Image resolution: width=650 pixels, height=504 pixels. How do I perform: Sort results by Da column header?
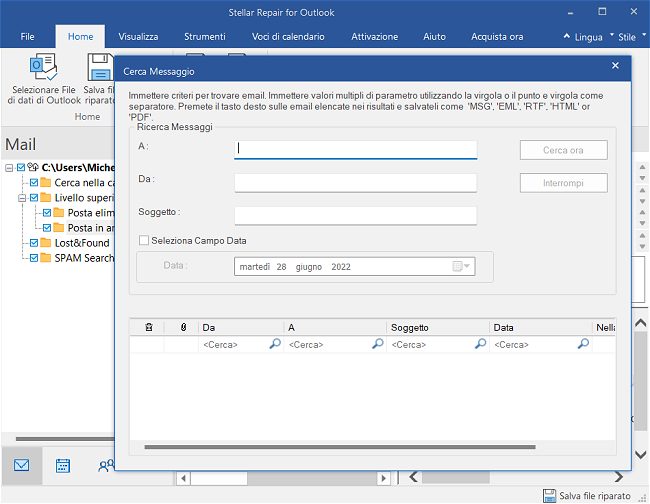point(241,327)
